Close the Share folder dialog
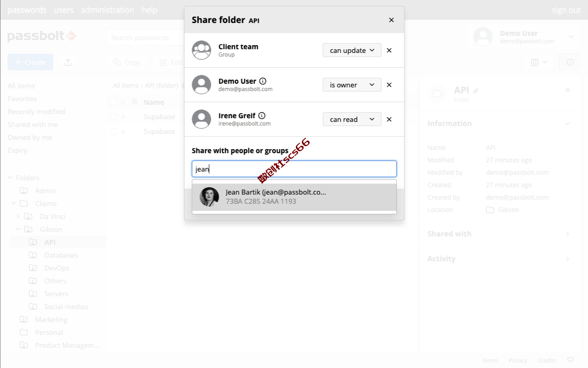The image size is (588, 368). pyautogui.click(x=391, y=20)
